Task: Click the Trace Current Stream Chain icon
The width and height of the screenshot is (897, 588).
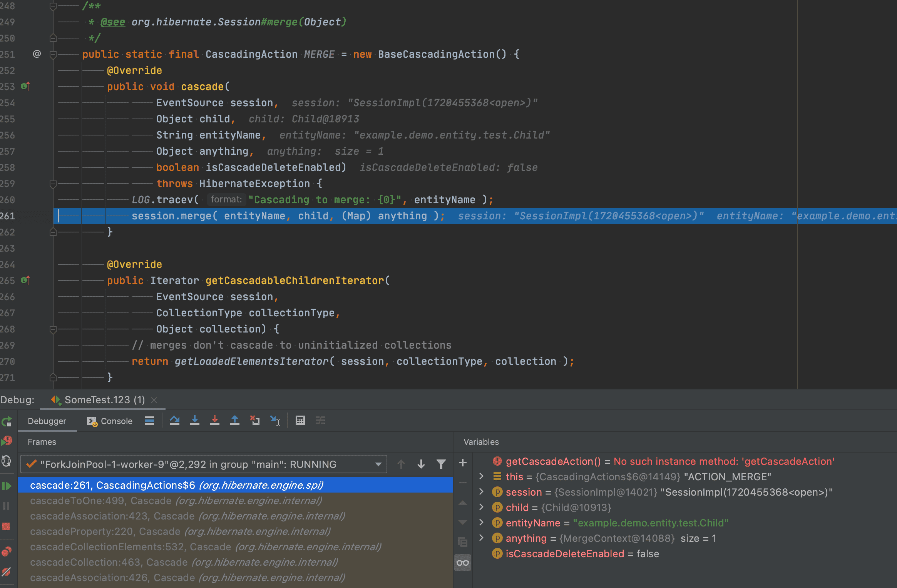Action: pos(320,421)
